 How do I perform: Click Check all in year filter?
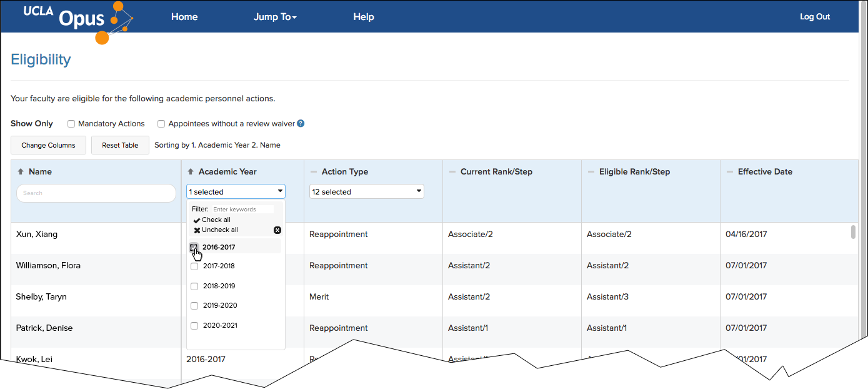point(212,220)
